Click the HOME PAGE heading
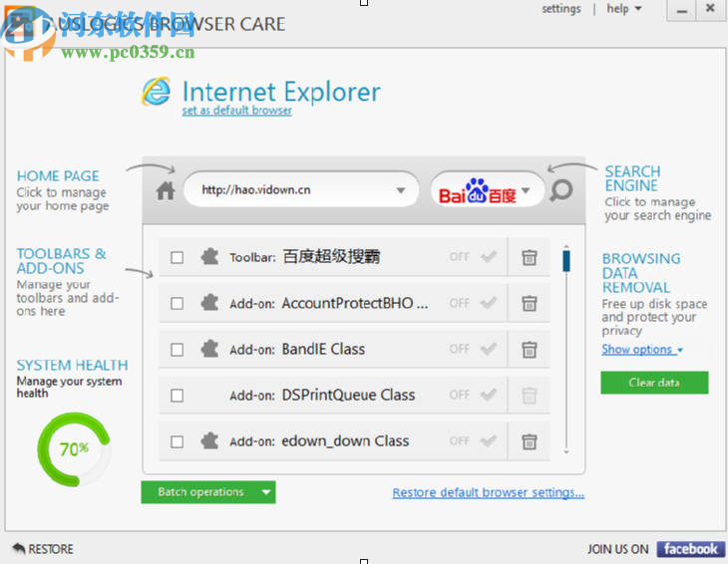This screenshot has width=728, height=564. pos(58,176)
